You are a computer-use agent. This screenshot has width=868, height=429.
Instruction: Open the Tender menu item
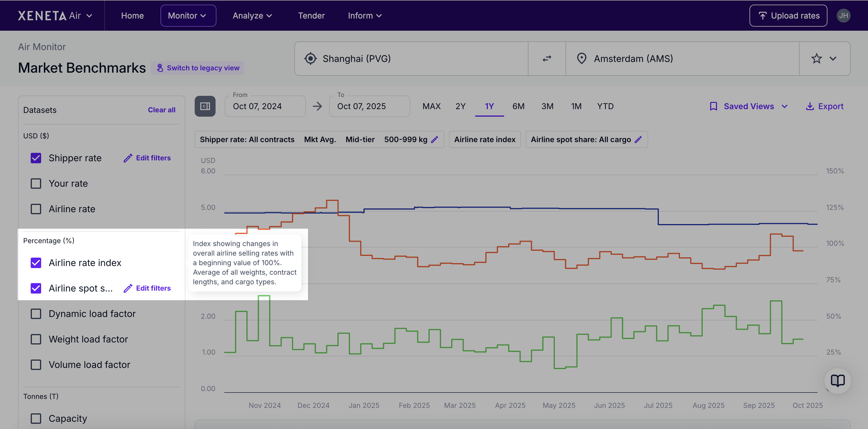311,16
